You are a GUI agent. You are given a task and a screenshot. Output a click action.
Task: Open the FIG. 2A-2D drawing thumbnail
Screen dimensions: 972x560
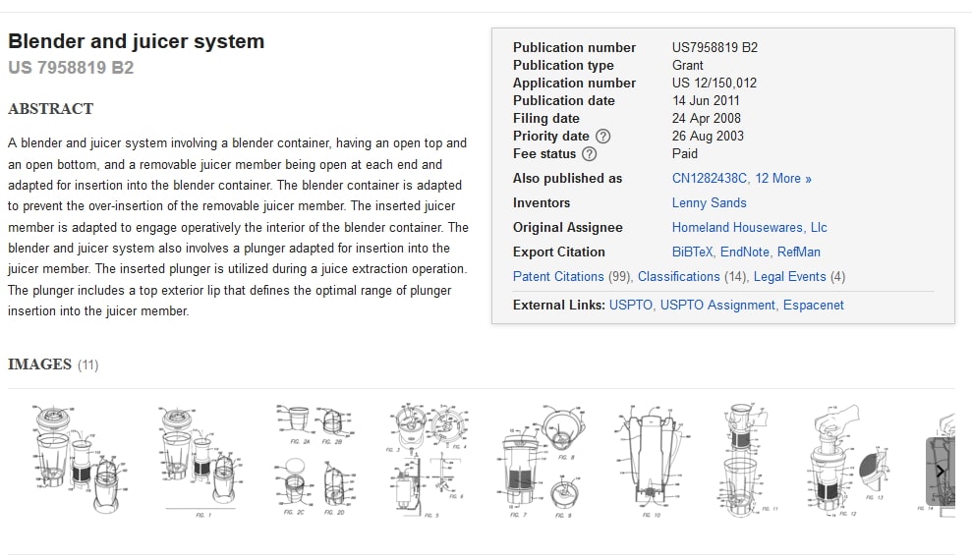[314, 460]
